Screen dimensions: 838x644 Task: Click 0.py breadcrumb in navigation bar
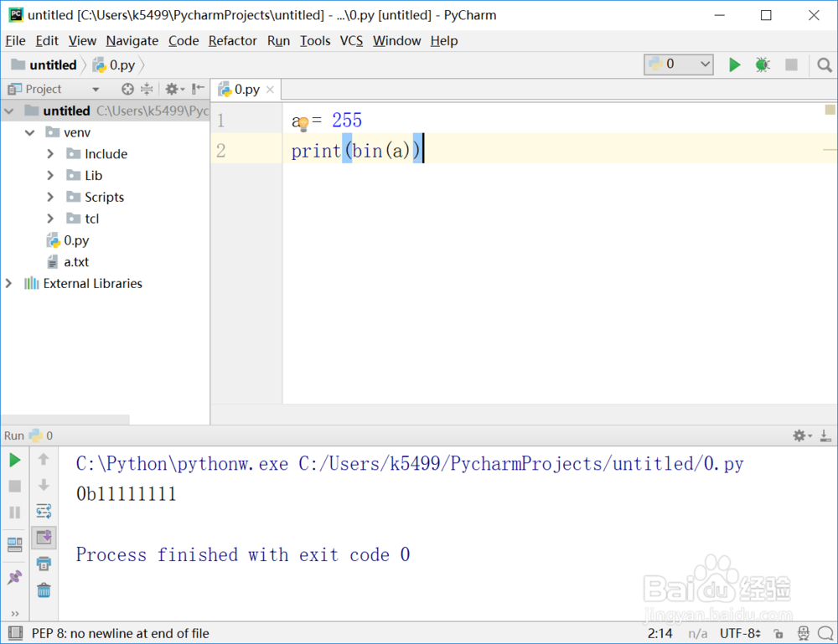[114, 65]
